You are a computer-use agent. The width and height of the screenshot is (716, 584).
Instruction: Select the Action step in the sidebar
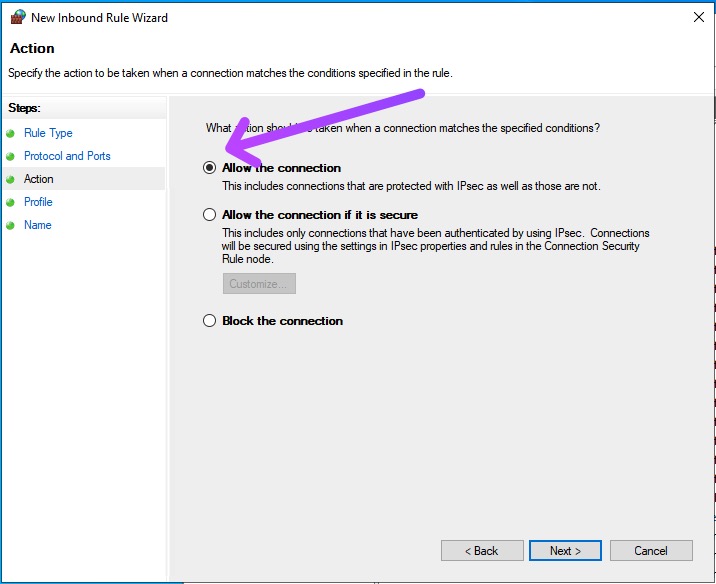click(39, 179)
